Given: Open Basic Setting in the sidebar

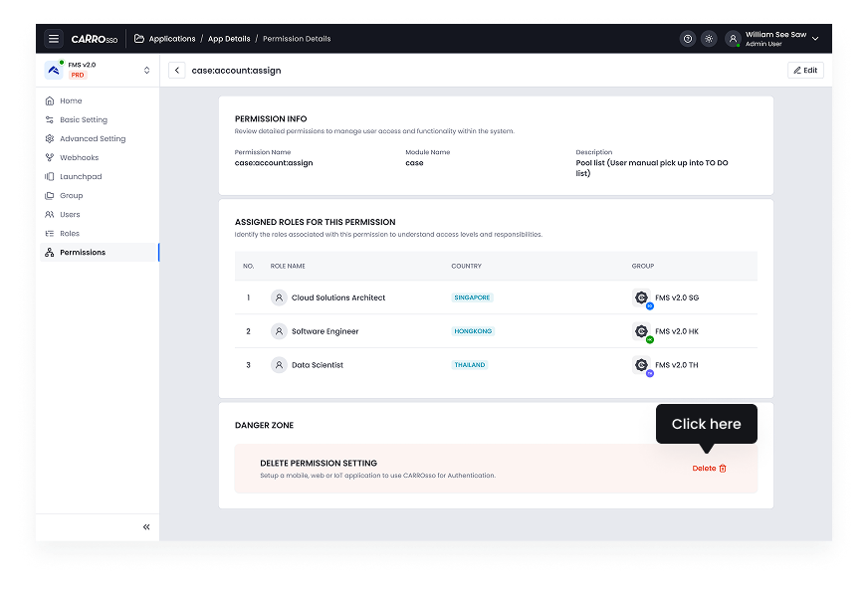Looking at the screenshot, I should [83, 120].
